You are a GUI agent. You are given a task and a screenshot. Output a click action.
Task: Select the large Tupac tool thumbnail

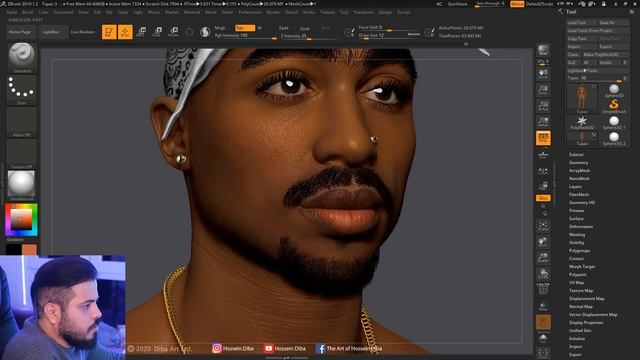pos(582,98)
